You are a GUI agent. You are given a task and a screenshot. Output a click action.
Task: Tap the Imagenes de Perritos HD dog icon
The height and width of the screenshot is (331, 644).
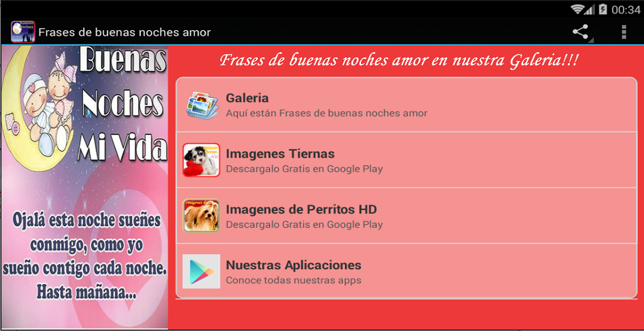[x=201, y=216]
